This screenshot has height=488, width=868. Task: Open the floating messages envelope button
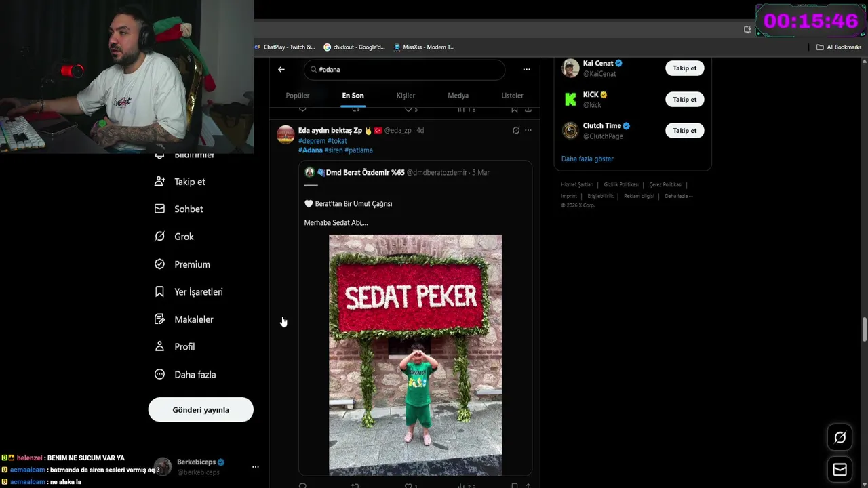[x=840, y=469]
